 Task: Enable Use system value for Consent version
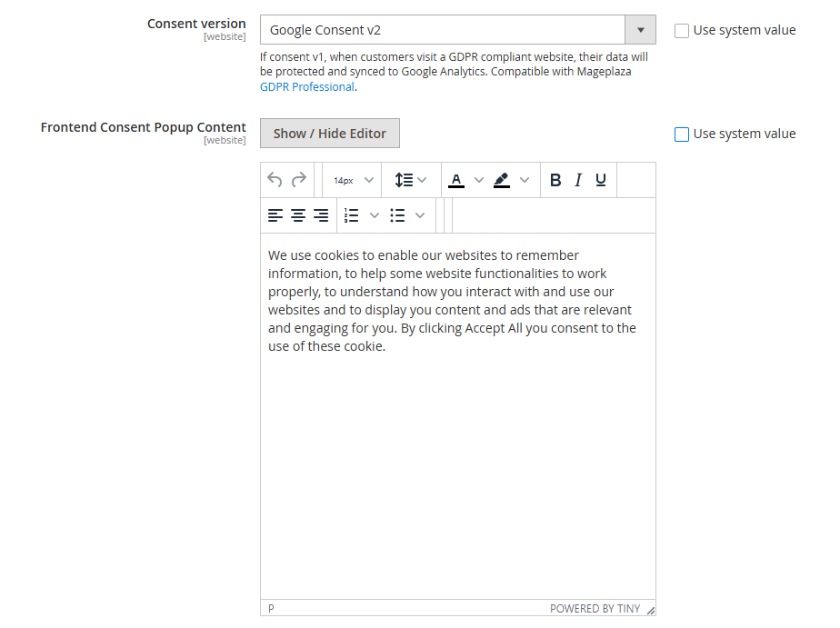[682, 30]
